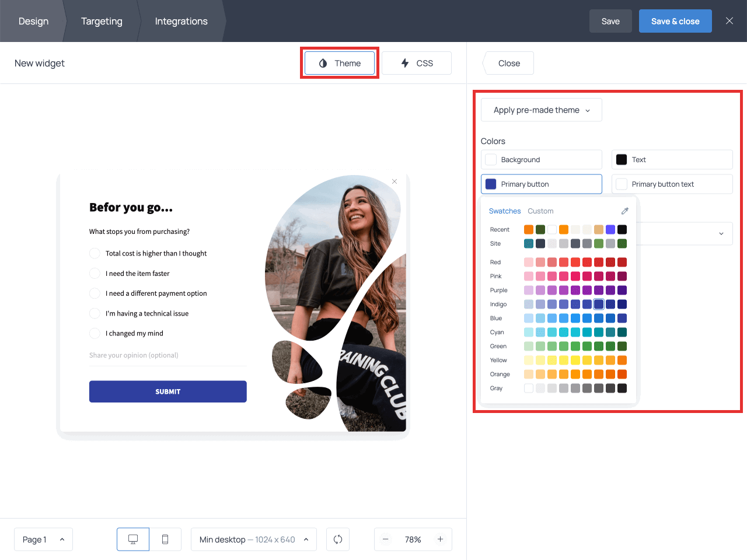Screen dimensions: 747x560
Task: Expand the Page 1 selector
Action: point(43,540)
